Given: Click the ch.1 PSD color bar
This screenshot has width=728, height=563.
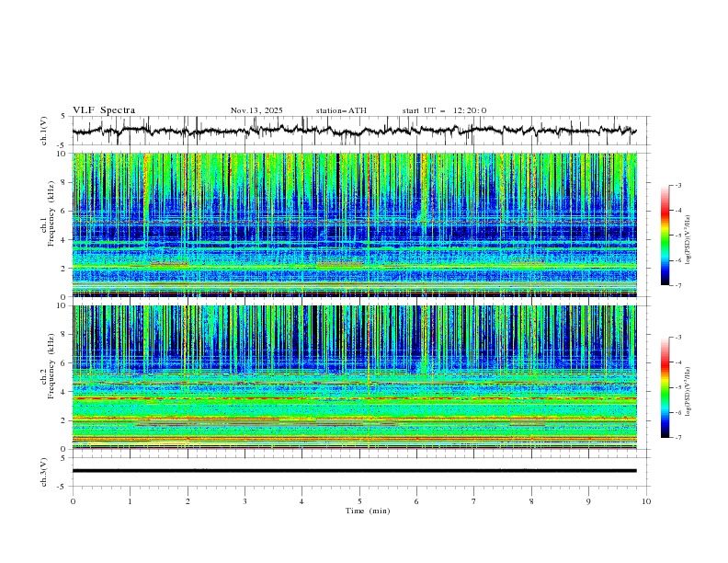Looking at the screenshot, I should [665, 236].
